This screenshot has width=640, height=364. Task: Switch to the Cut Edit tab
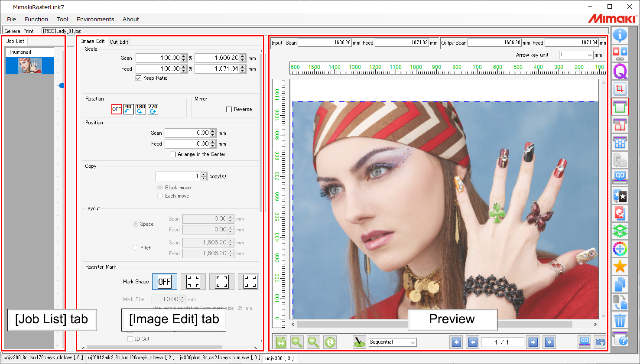(x=118, y=42)
